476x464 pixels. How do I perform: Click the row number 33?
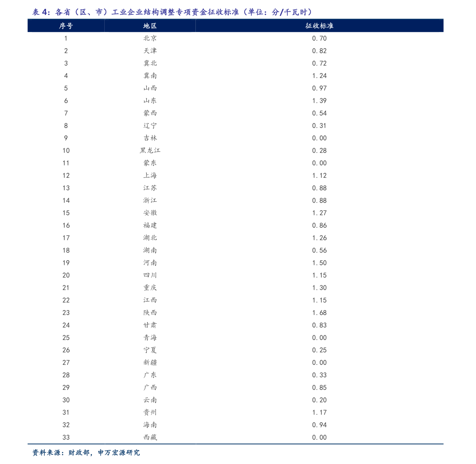coord(66,437)
